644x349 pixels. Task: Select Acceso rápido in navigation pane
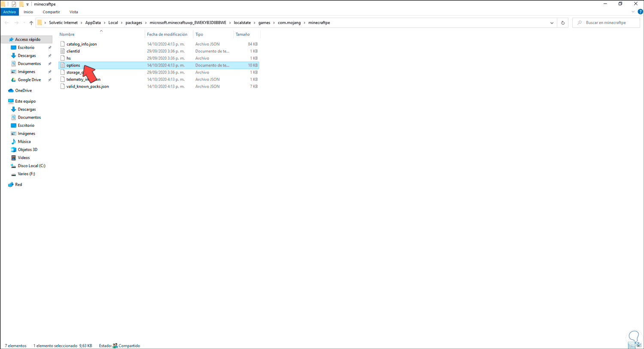click(27, 39)
